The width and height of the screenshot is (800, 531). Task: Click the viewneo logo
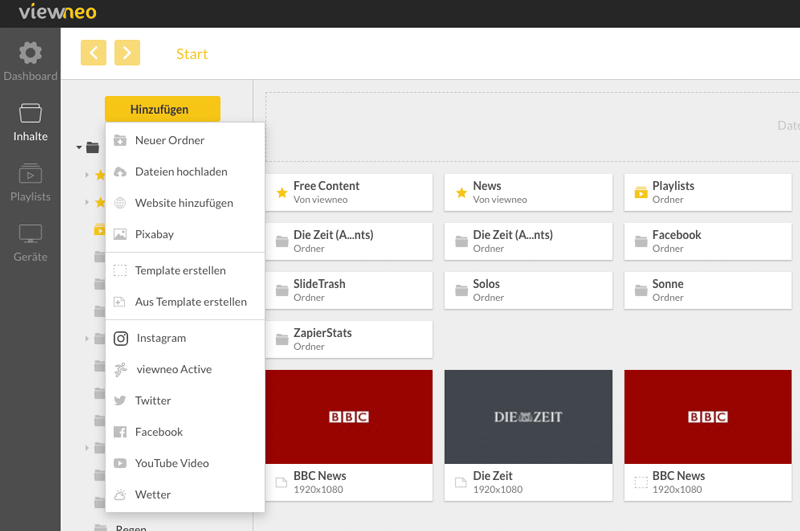[58, 12]
